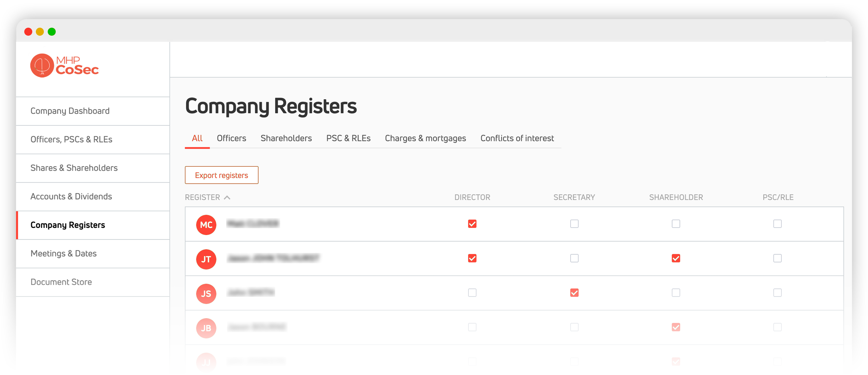Check Shareholder checkbox in MC row
This screenshot has width=868, height=375.
pos(676,224)
